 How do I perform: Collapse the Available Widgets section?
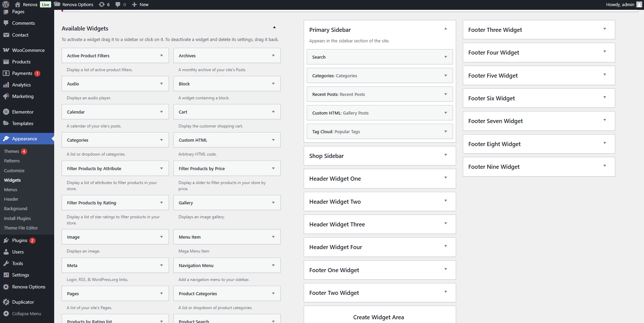click(274, 27)
